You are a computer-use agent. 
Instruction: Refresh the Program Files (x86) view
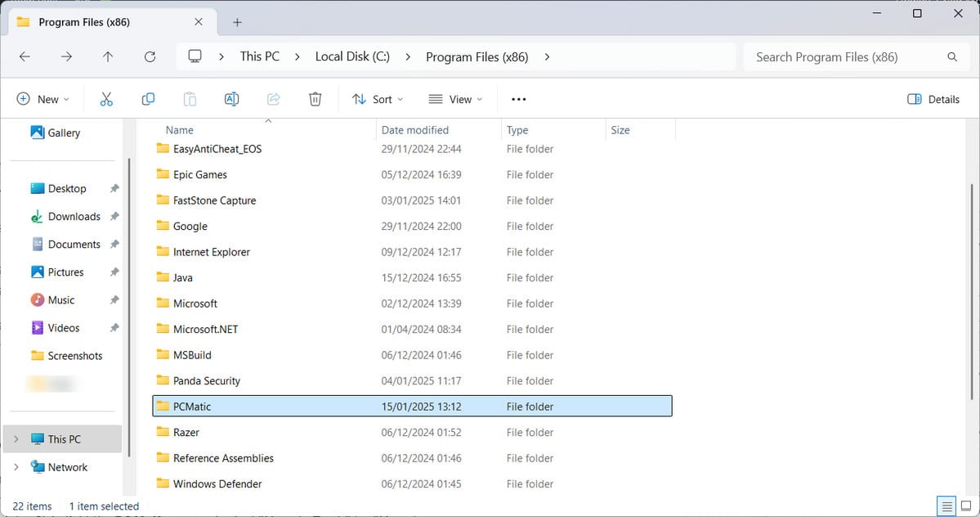(x=150, y=57)
